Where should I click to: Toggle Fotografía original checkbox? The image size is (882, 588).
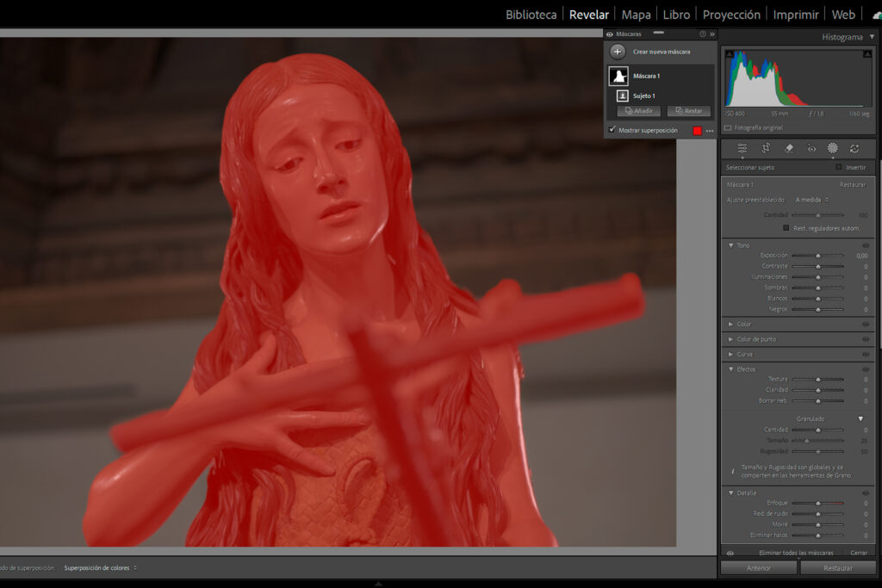728,127
